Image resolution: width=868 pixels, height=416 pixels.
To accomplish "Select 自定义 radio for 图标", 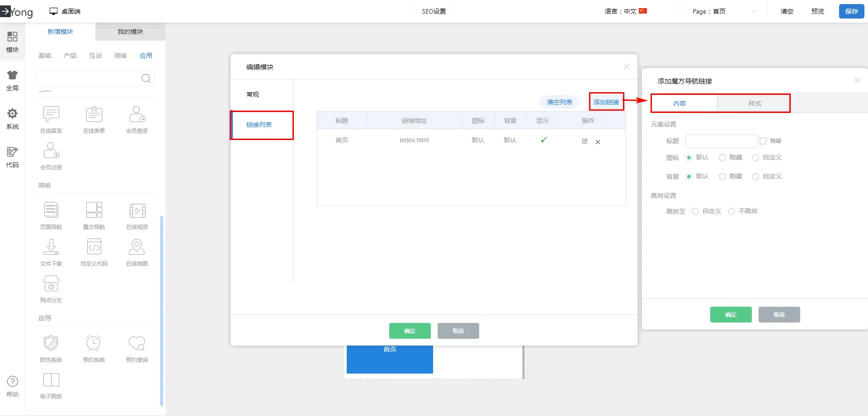I will (755, 158).
